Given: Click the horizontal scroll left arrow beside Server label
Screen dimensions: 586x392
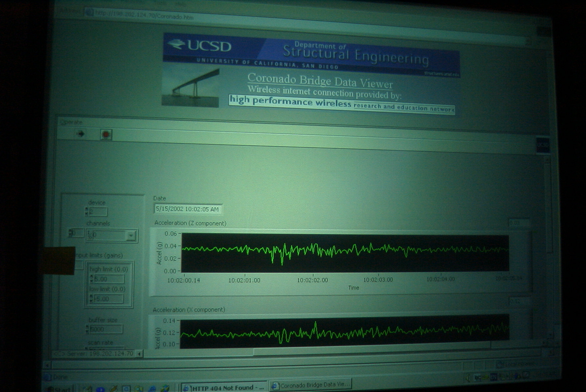Looking at the screenshot, I should [139, 353].
